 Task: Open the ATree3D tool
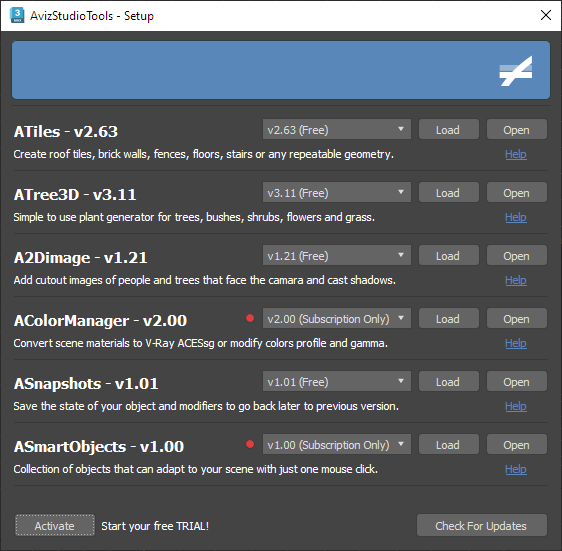point(516,193)
